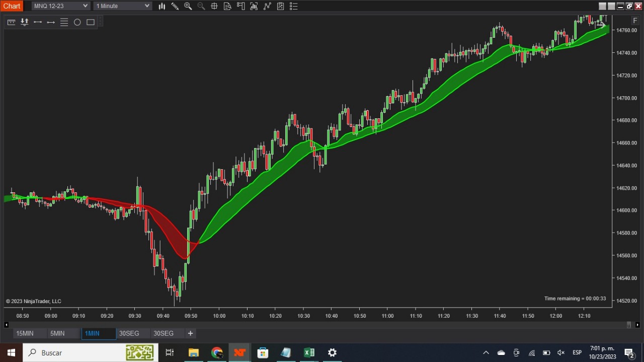Open the bar type (candlestick) icon
The height and width of the screenshot is (362, 644).
(162, 6)
